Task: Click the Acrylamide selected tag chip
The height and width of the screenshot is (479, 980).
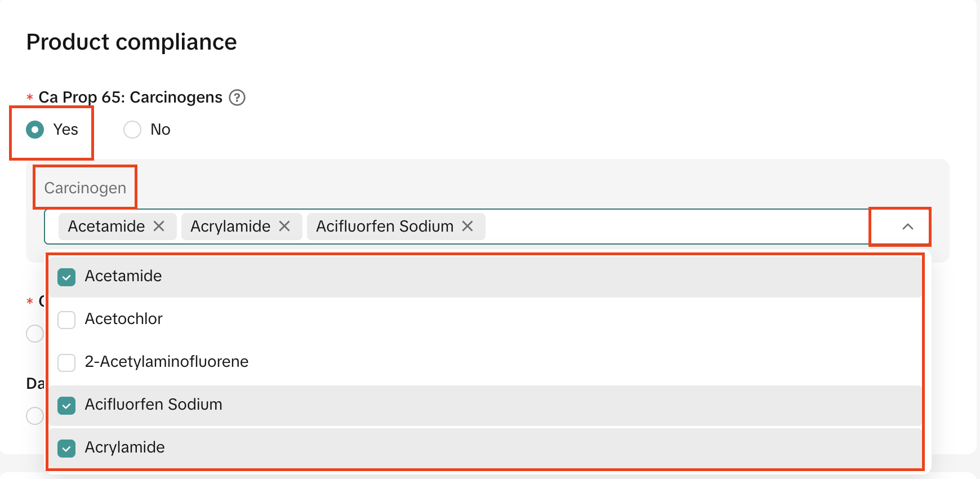Action: click(x=230, y=226)
